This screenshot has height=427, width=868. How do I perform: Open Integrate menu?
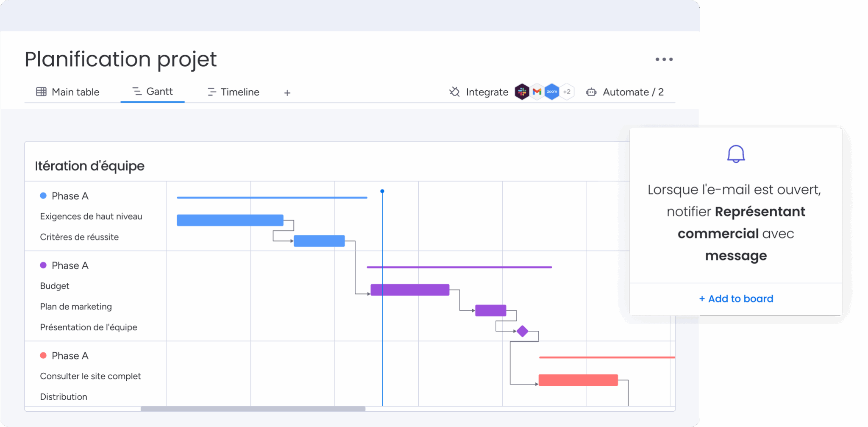pyautogui.click(x=479, y=92)
